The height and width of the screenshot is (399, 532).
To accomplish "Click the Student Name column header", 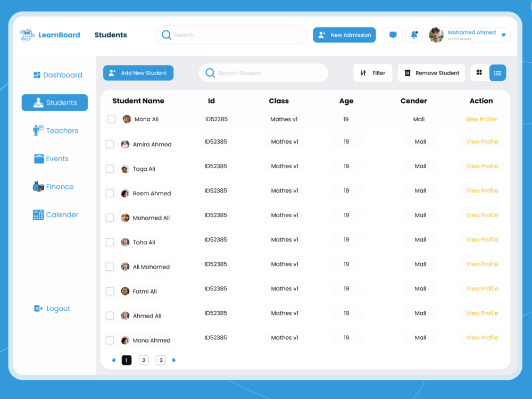I will [x=138, y=101].
